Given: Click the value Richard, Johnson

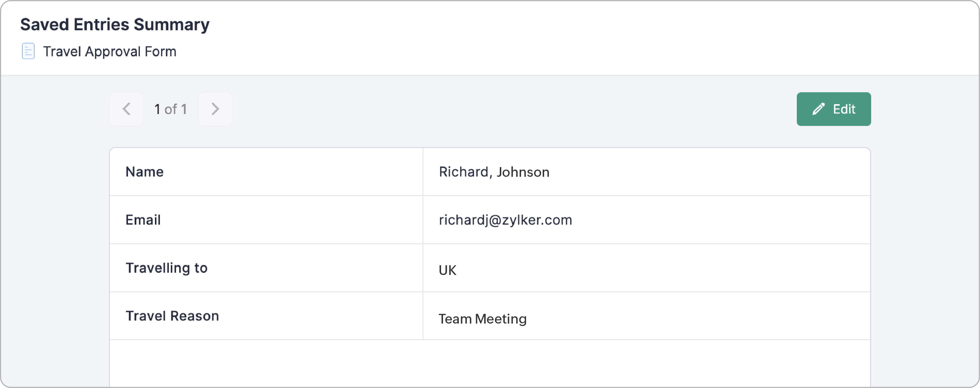Looking at the screenshot, I should [x=494, y=172].
